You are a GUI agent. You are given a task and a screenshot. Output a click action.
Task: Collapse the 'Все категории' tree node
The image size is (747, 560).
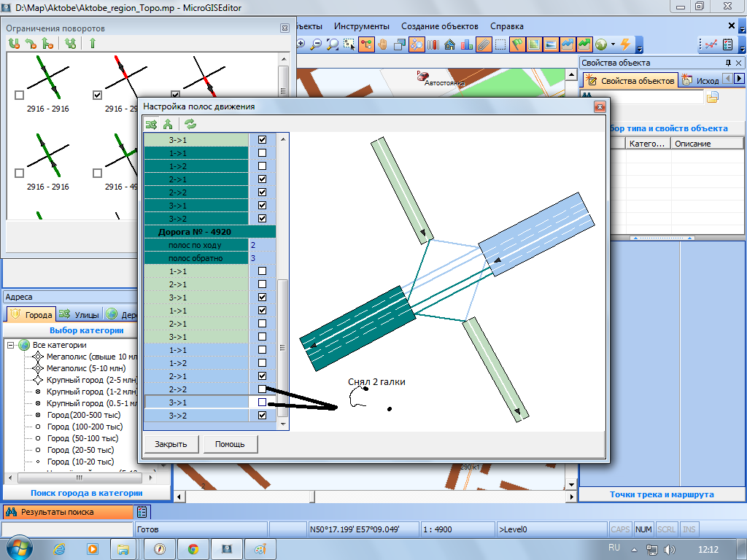(x=11, y=345)
